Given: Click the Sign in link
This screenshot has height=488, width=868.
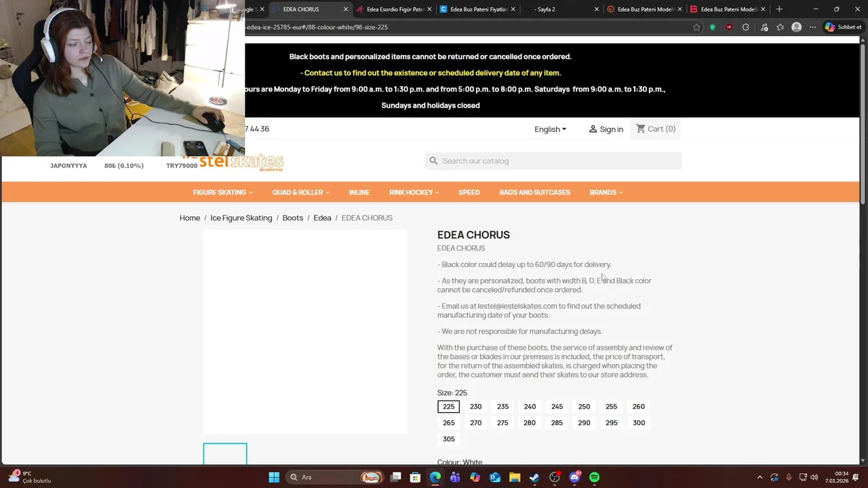Looking at the screenshot, I should pos(606,129).
